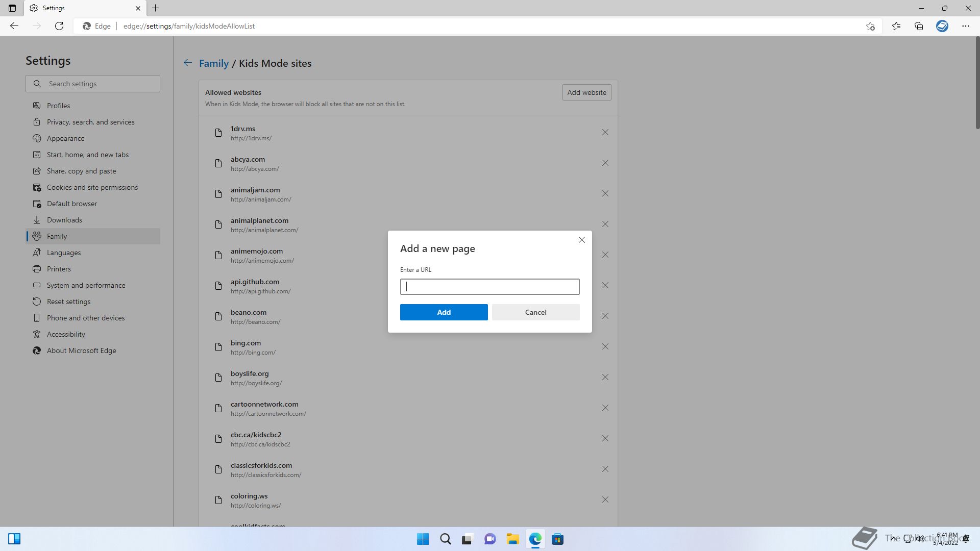This screenshot has width=980, height=551.
Task: Go back using the Family breadcrumb link
Action: 213,63
